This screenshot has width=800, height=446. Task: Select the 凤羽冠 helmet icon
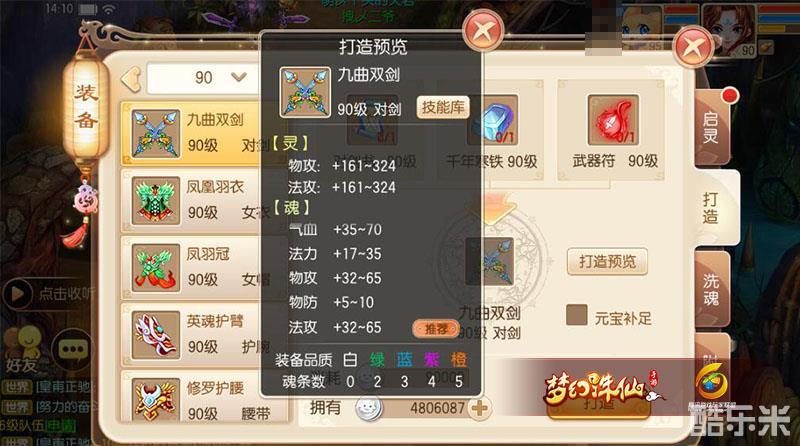tap(156, 268)
